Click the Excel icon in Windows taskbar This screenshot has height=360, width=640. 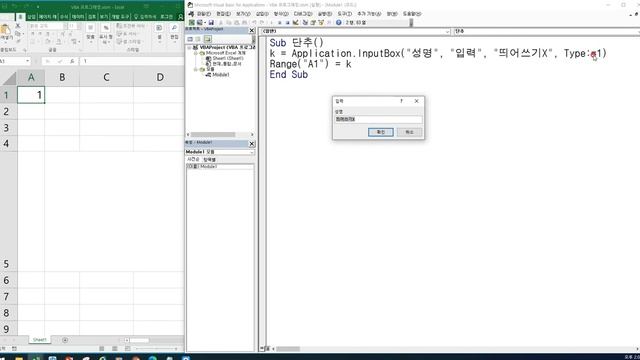click(36, 358)
